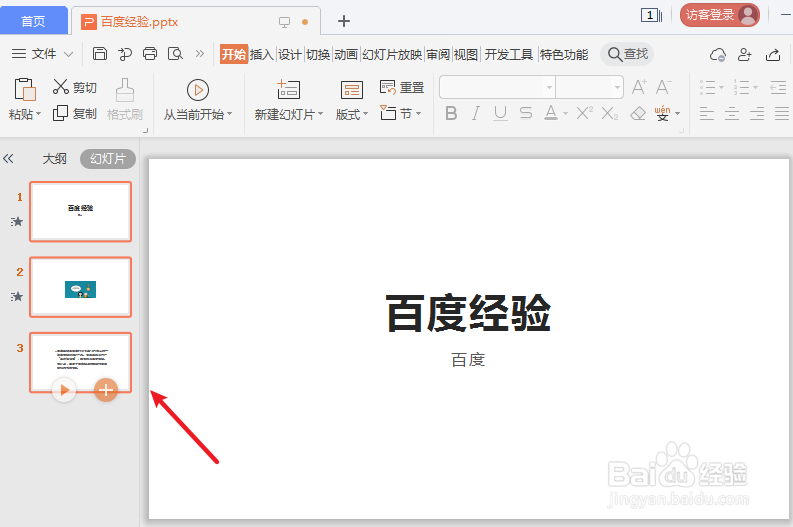This screenshot has height=527, width=793.
Task: Apply font color A button
Action: click(x=551, y=113)
